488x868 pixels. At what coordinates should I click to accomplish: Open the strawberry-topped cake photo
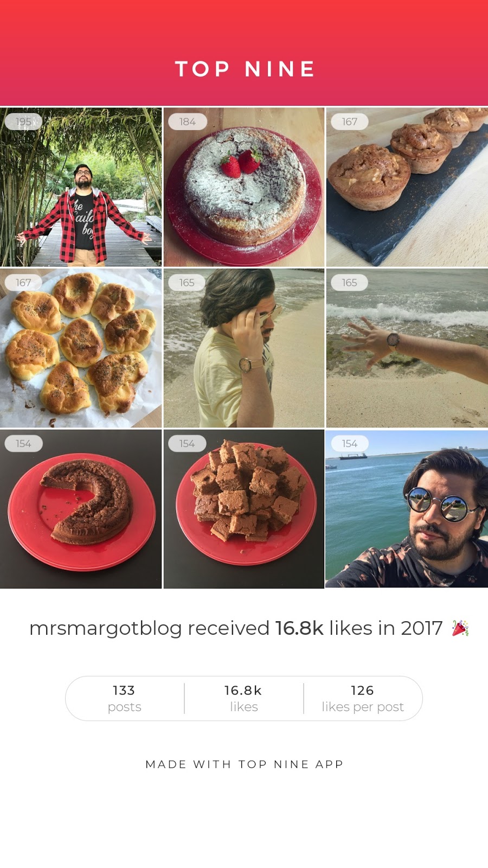pos(244,187)
